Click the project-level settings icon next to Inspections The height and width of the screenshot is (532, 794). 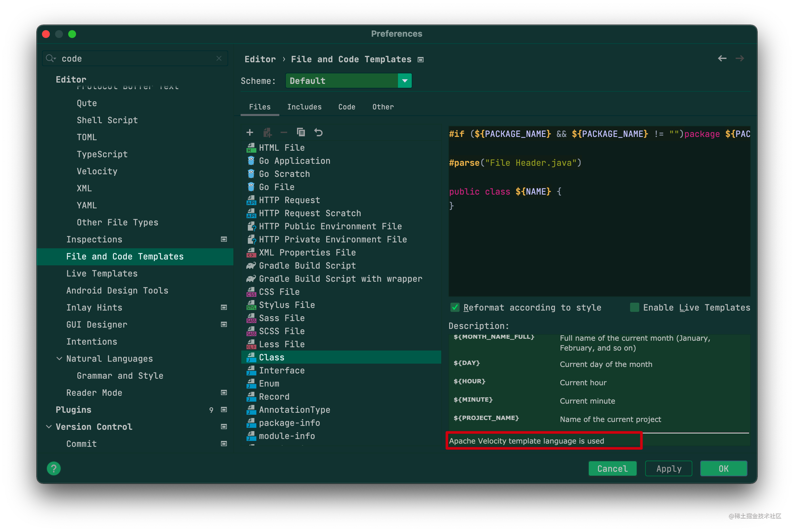[224, 239]
